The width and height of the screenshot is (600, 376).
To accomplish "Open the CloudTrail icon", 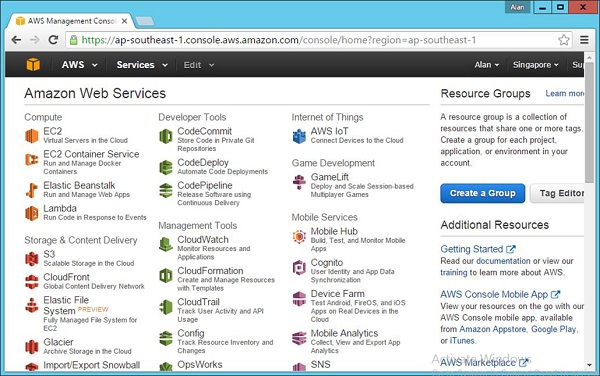I will point(166,307).
